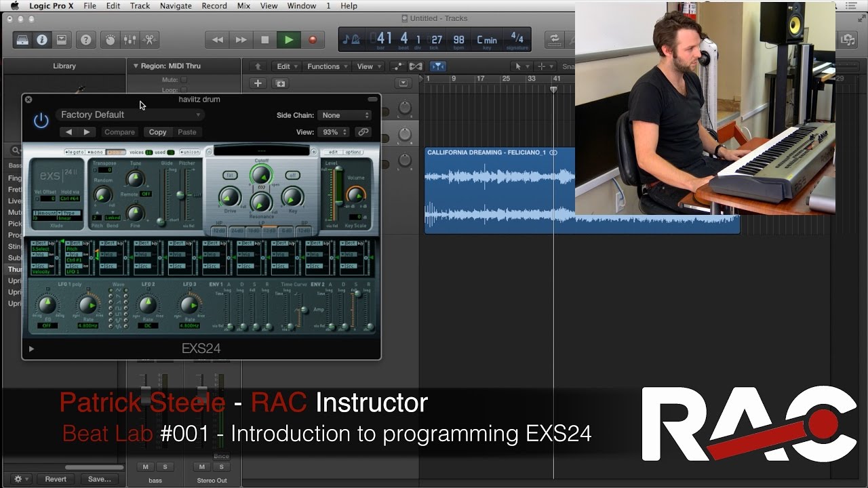Select previous preset arrow in plugin
Screen dimensions: 868x488
coord(68,132)
